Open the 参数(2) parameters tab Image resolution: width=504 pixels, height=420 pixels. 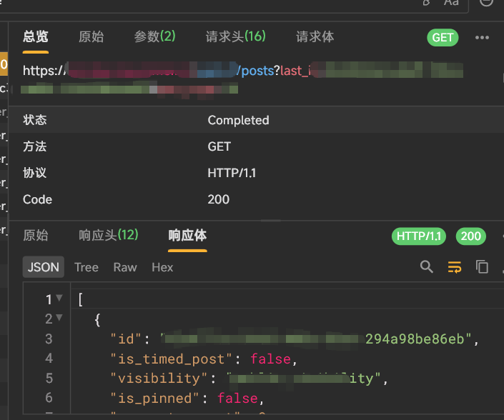154,37
